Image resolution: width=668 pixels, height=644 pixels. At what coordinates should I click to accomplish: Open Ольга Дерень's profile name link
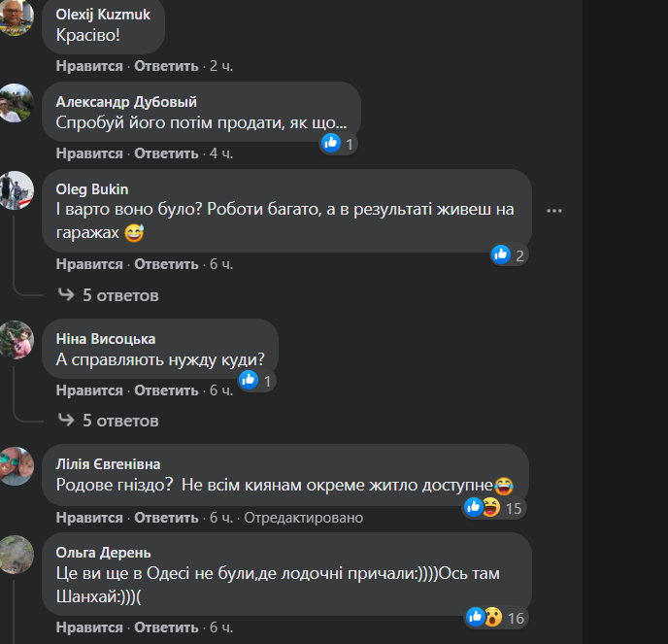pos(104,553)
